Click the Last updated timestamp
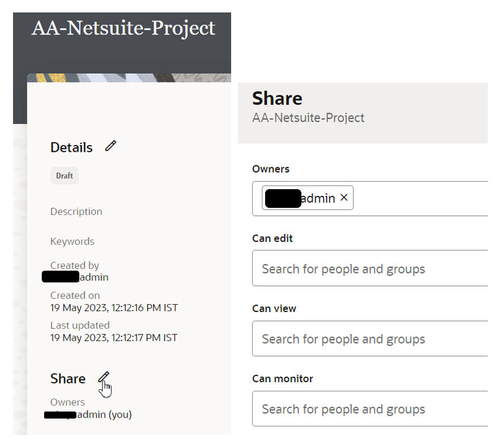The image size is (494, 448). pyautogui.click(x=114, y=338)
